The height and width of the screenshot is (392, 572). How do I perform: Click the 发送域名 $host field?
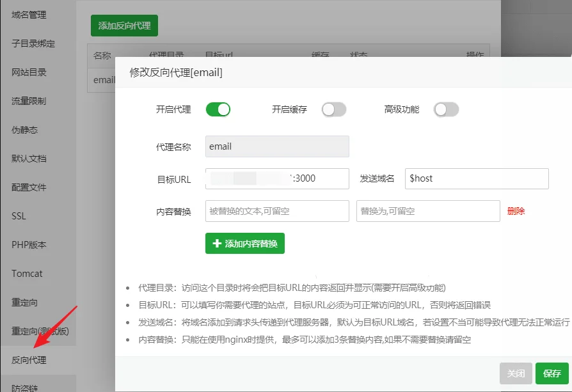coord(477,178)
